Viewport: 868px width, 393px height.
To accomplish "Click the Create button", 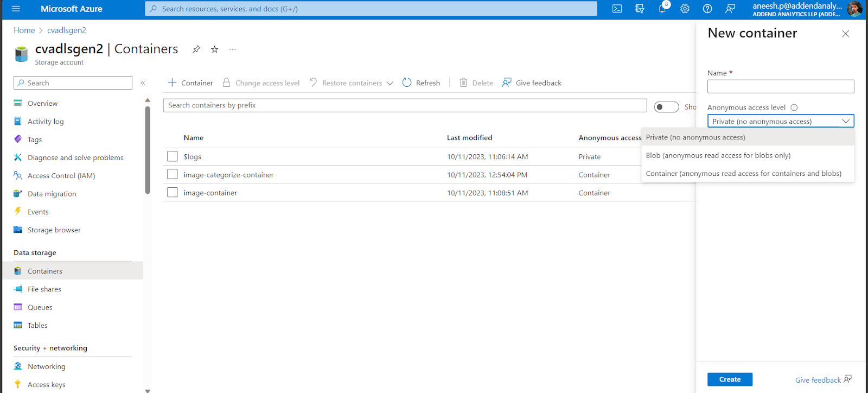I will (730, 379).
